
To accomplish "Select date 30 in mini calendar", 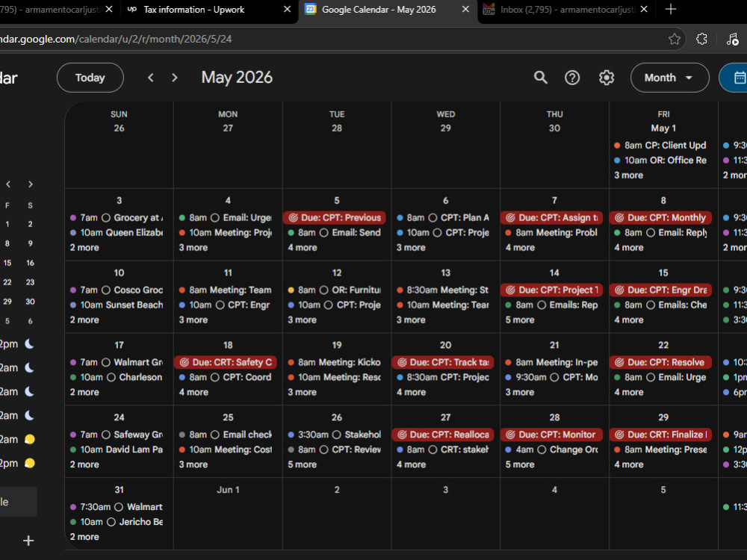I will coord(30,302).
